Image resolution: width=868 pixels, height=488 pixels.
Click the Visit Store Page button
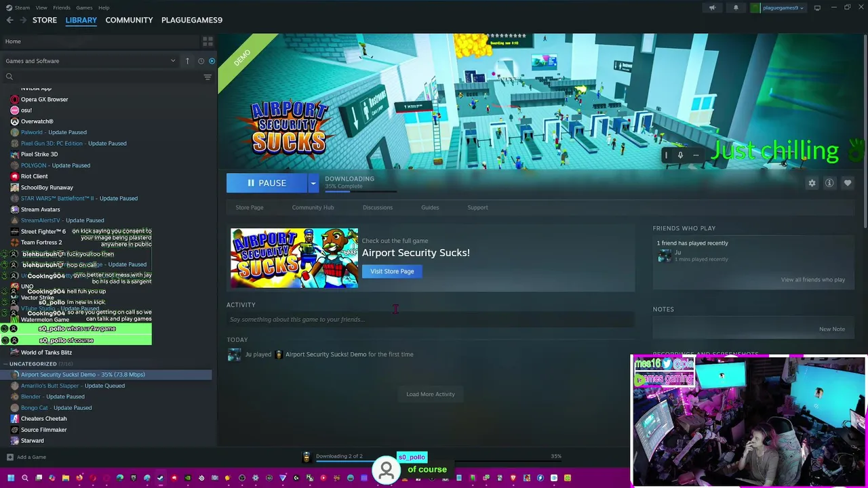(392, 271)
